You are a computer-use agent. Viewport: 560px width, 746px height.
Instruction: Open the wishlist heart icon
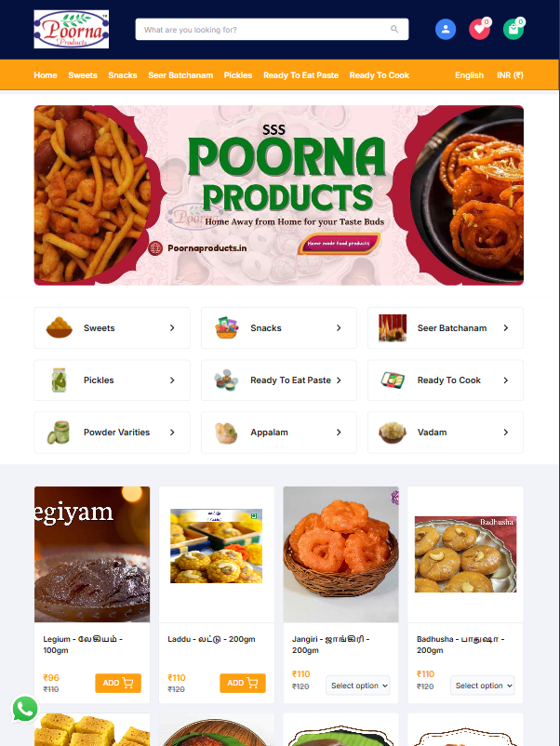tap(480, 30)
